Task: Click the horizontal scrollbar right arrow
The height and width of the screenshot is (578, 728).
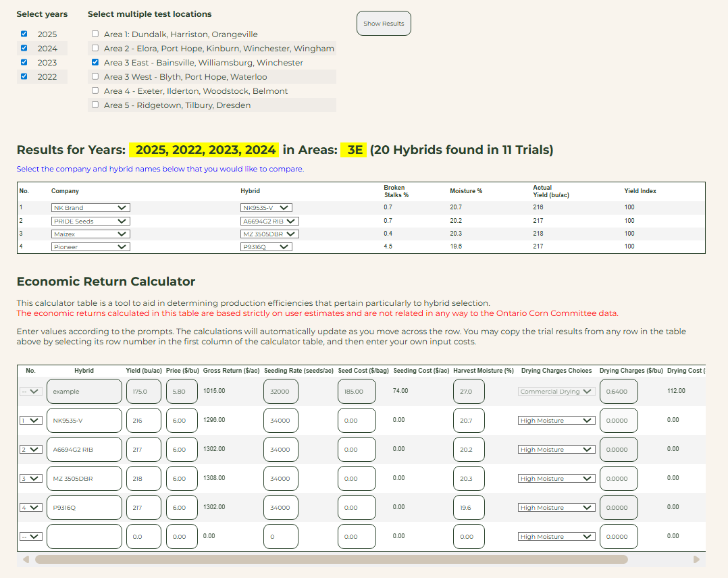Action: tap(696, 560)
